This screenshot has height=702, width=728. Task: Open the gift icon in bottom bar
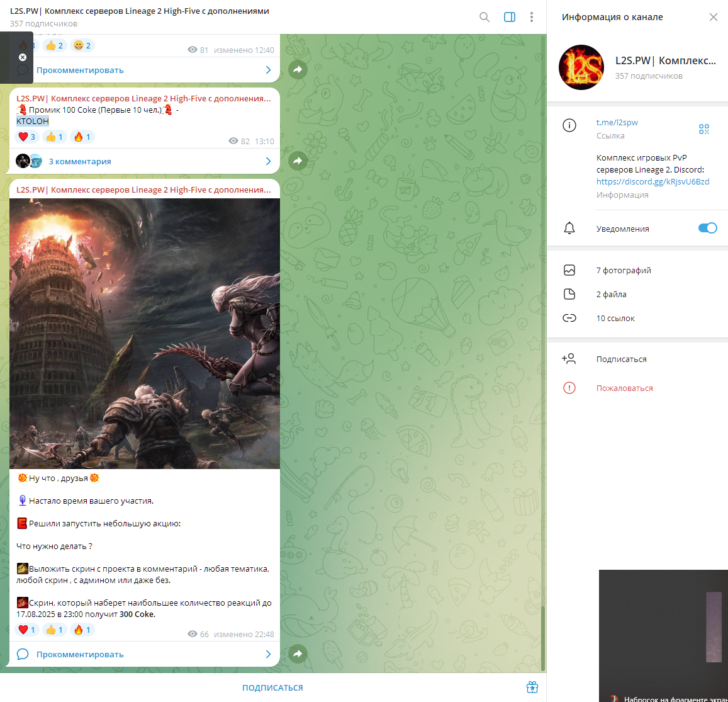532,687
